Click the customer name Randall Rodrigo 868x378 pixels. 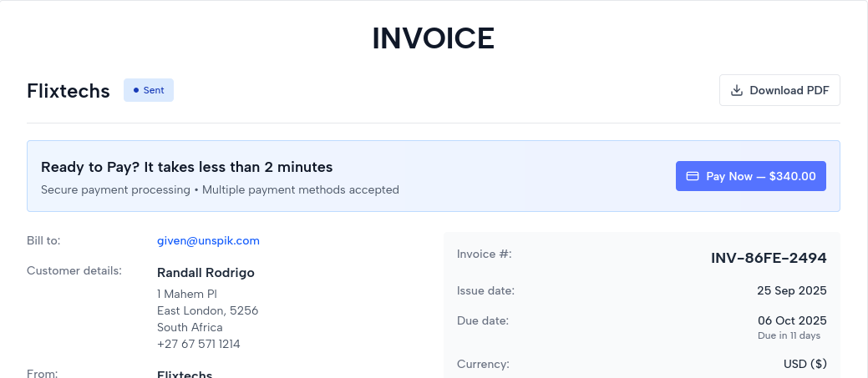pos(206,273)
